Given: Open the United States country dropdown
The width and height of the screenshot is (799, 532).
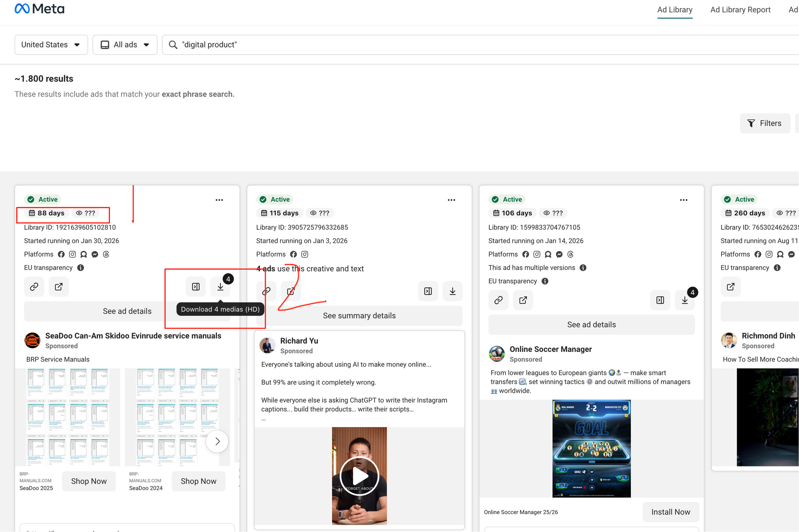Looking at the screenshot, I should point(51,45).
